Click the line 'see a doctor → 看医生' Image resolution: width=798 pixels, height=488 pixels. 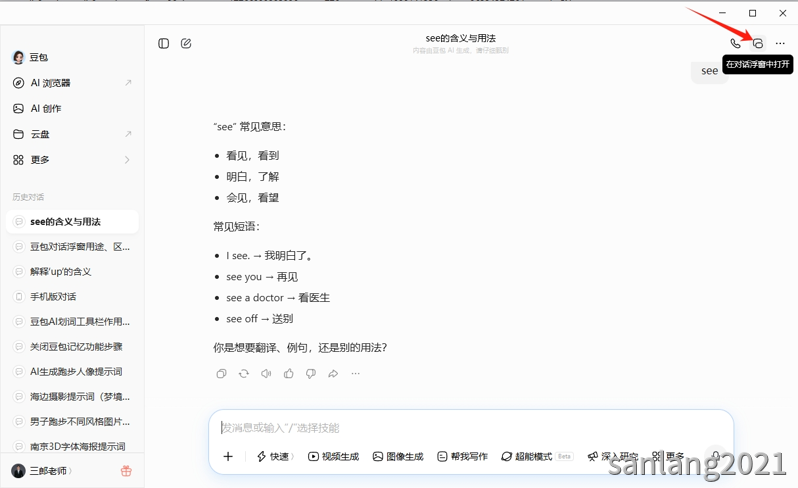[x=278, y=298]
